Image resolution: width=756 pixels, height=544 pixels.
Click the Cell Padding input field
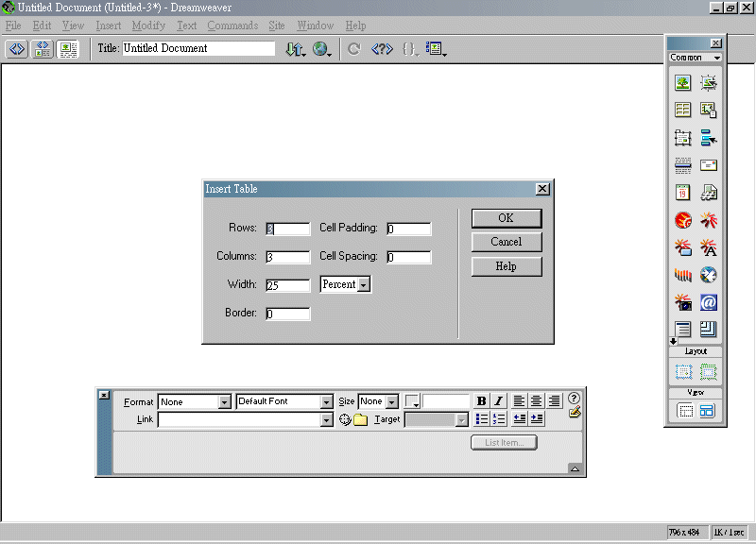(x=409, y=229)
